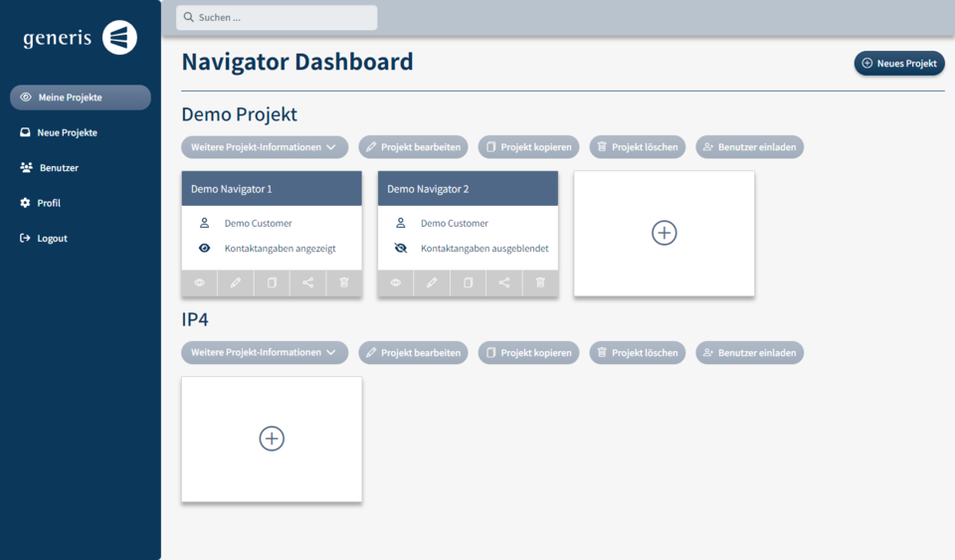Viewport: 955px width, 560px height.
Task: Click Projekt löschen for IP4
Action: coord(637,352)
